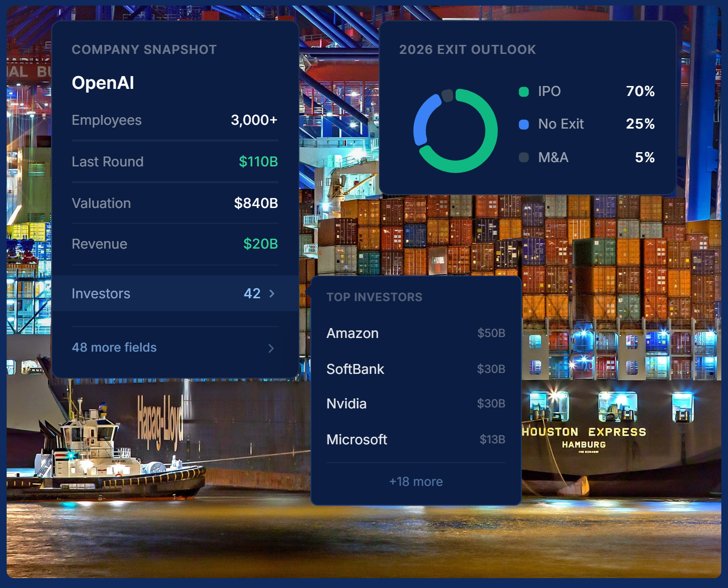Click the Last Round field label
The width and height of the screenshot is (728, 588).
pos(107,162)
